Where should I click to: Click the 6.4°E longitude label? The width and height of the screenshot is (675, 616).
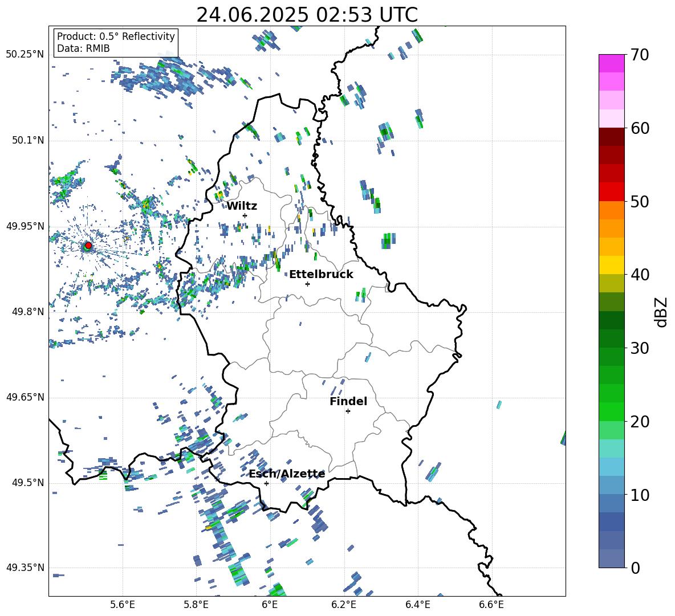(417, 605)
